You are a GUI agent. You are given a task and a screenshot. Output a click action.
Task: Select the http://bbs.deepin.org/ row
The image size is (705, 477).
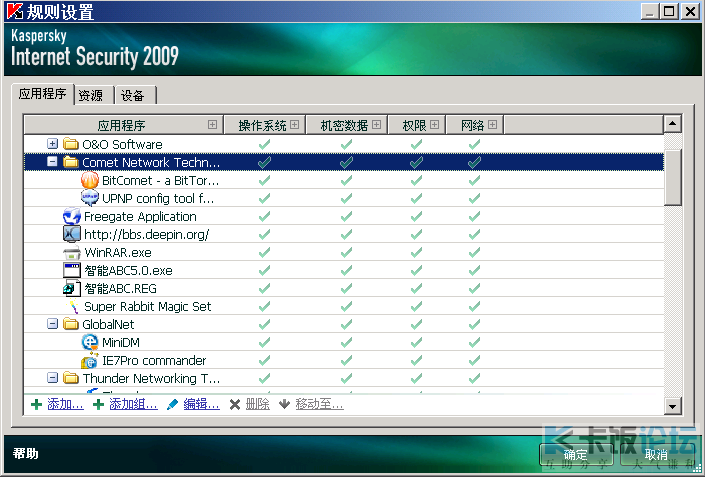coord(344,234)
